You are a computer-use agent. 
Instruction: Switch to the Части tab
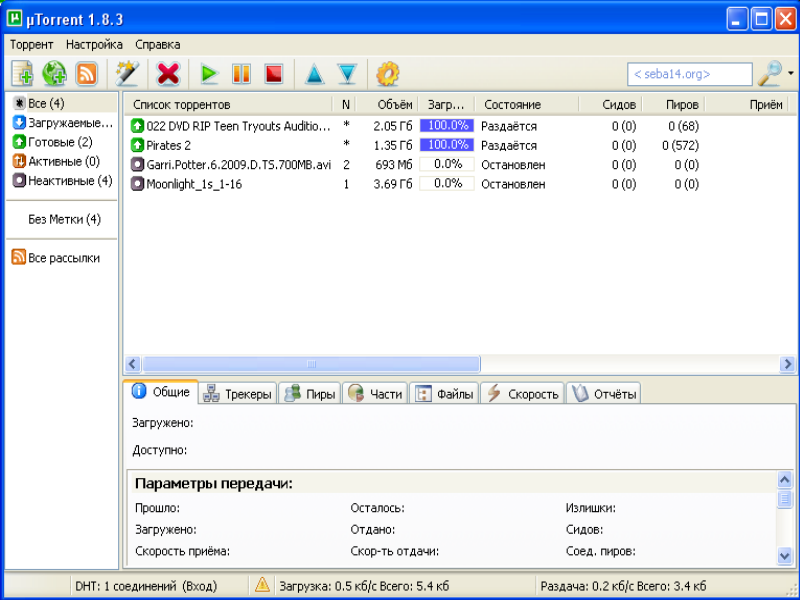tap(375, 394)
